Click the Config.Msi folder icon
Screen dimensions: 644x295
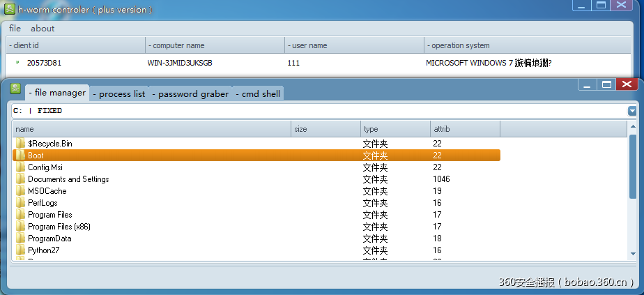tap(20, 167)
